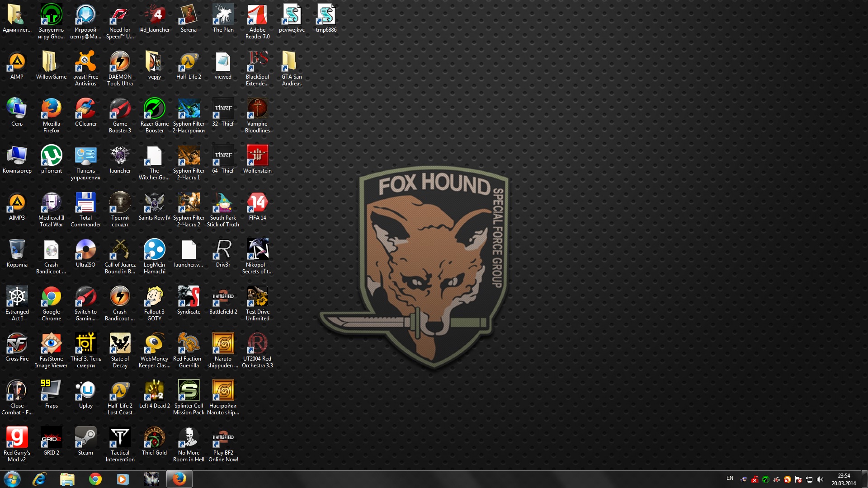This screenshot has height=488, width=868.
Task: Open the Syndicate game icon
Action: (189, 300)
